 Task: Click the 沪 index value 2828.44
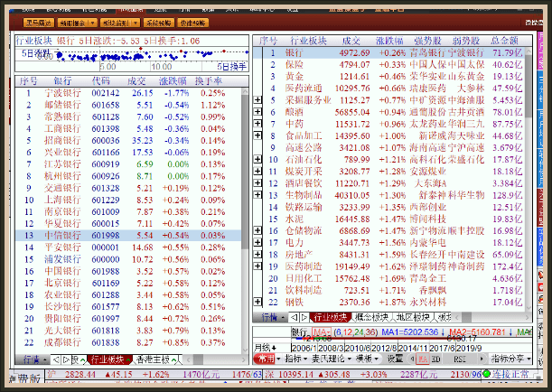click(x=80, y=375)
